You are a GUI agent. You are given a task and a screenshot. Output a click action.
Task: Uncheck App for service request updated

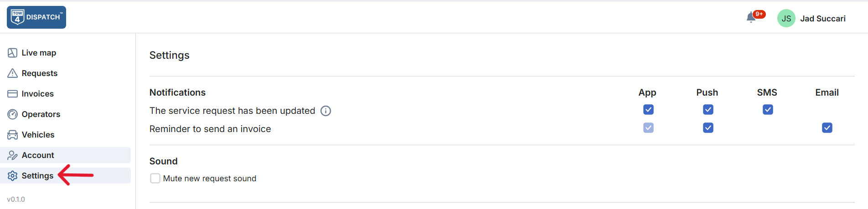coord(648,110)
